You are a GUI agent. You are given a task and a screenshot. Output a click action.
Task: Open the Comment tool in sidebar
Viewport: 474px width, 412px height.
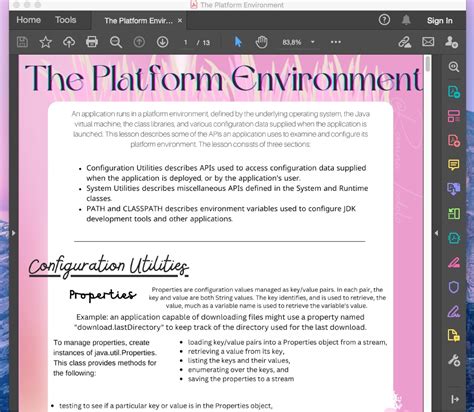coord(454,165)
